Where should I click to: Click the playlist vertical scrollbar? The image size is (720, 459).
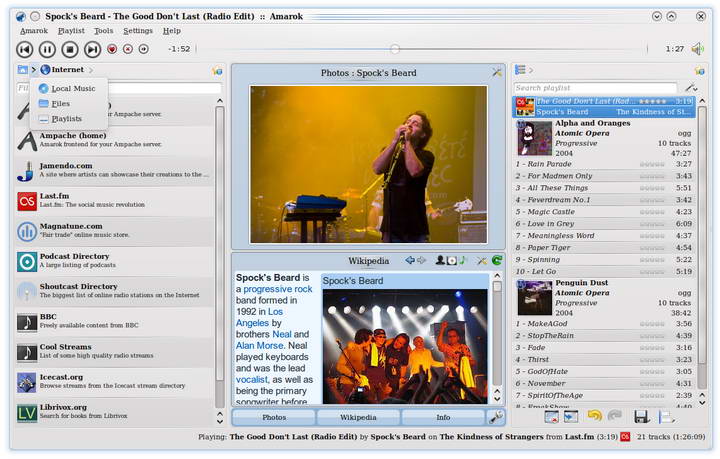point(702,234)
